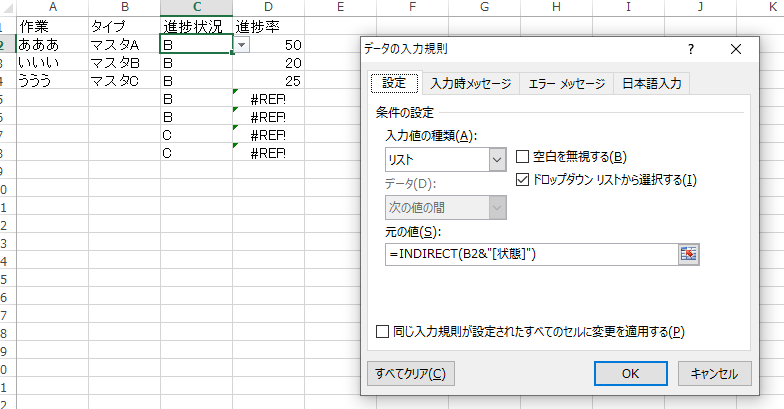Screen dimensions: 784x409
Task: Click header cell 進捗率
Action: tap(268, 26)
